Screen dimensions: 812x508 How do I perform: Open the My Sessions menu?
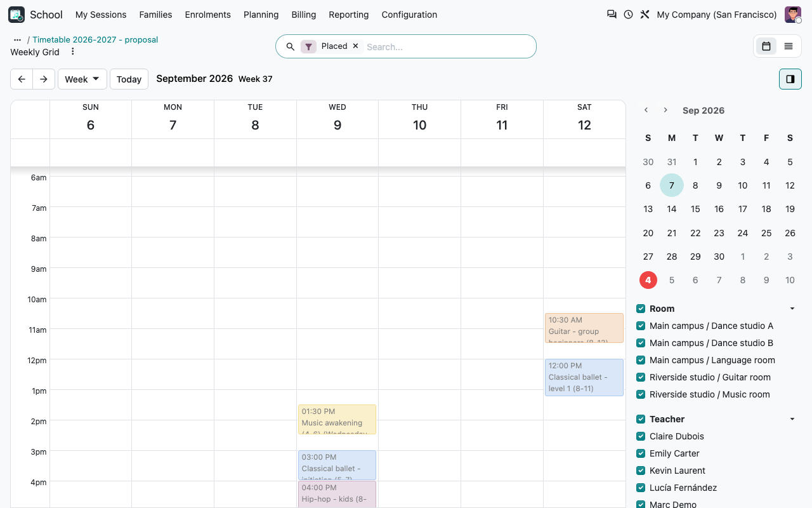[x=101, y=15]
